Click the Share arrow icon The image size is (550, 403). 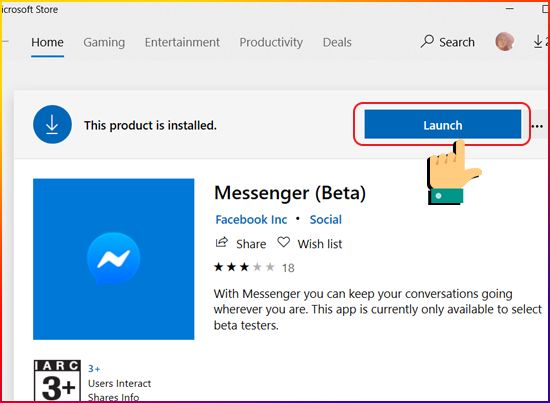(x=221, y=242)
